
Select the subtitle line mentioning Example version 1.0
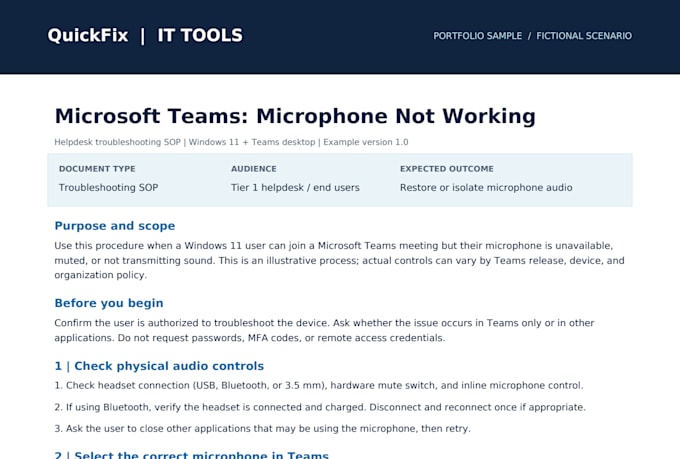pyautogui.click(x=231, y=142)
